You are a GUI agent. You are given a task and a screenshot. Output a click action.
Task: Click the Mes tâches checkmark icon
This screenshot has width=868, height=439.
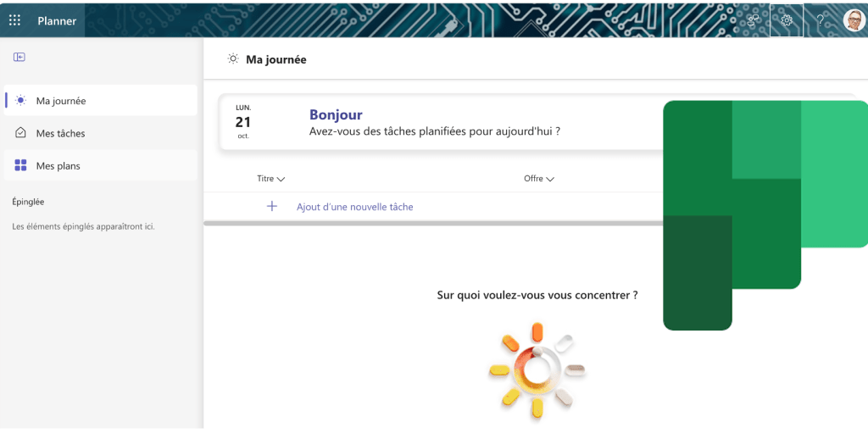[x=21, y=133]
